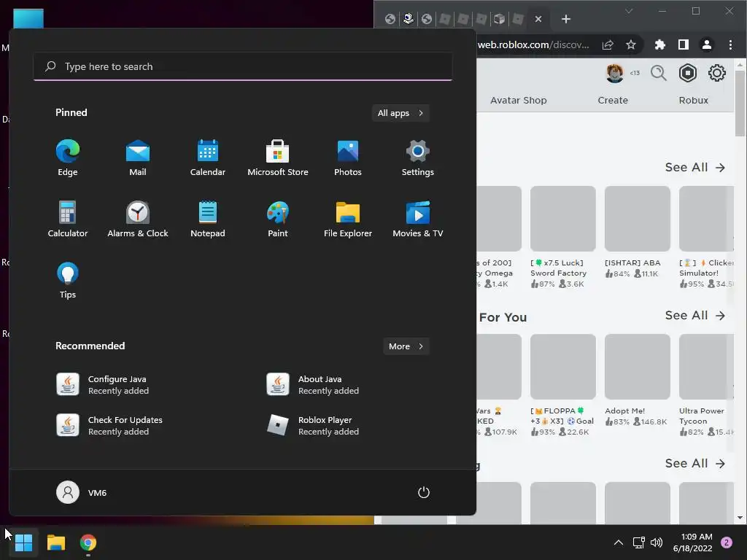Open the VM6 user account menu
747x560 pixels.
point(82,492)
